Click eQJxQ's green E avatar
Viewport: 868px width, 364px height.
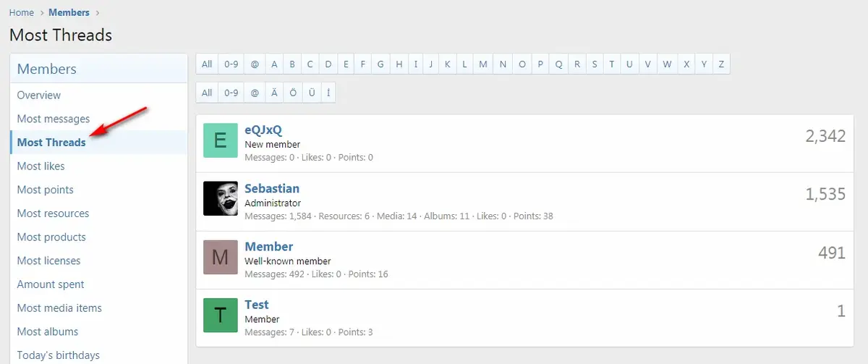coord(221,140)
